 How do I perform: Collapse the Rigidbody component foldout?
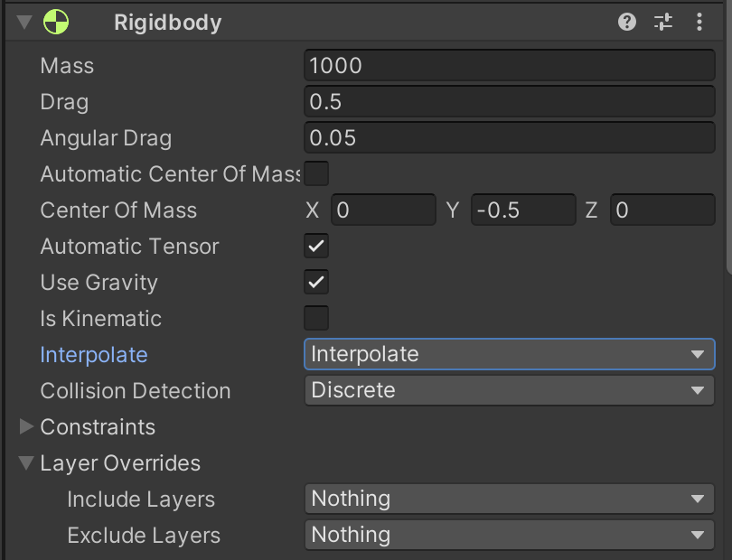click(24, 23)
